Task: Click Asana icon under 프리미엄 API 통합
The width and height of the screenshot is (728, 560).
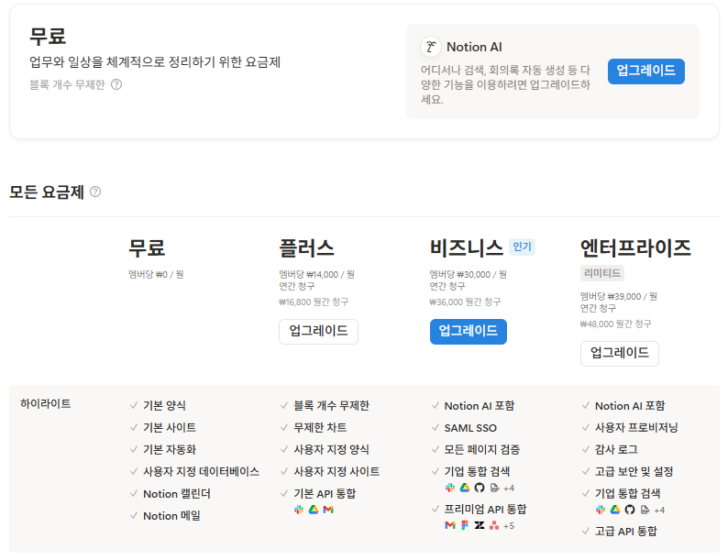Action: 494,525
